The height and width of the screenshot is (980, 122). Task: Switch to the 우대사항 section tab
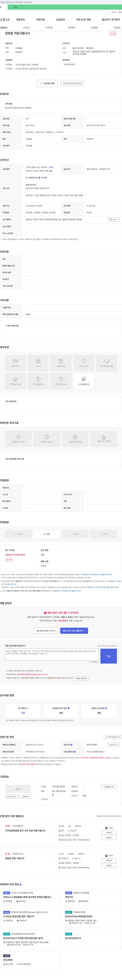(49, 28)
